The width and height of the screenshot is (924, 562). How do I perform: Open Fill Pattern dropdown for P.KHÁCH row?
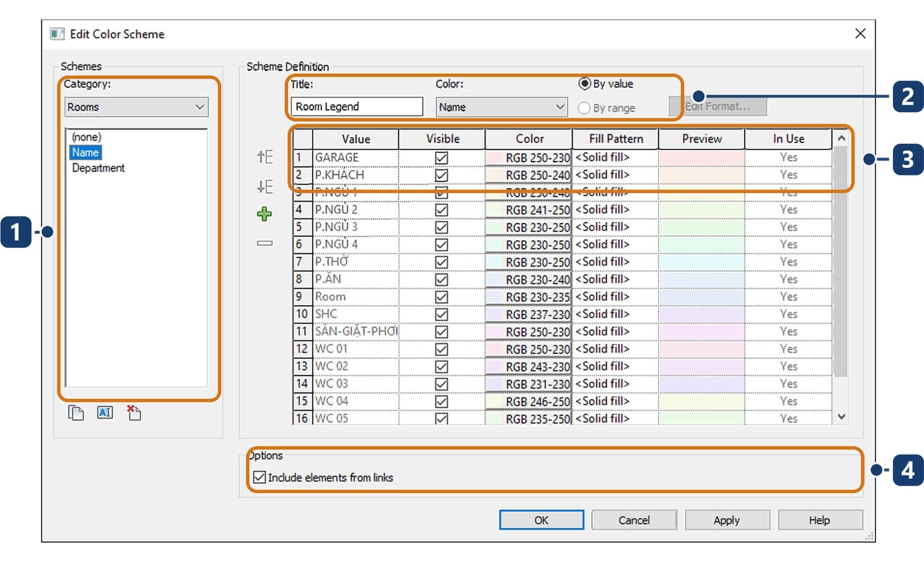coord(615,175)
